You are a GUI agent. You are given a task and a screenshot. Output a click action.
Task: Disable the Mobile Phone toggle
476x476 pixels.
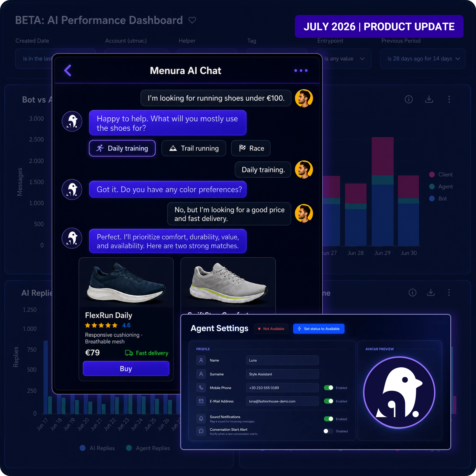point(328,388)
